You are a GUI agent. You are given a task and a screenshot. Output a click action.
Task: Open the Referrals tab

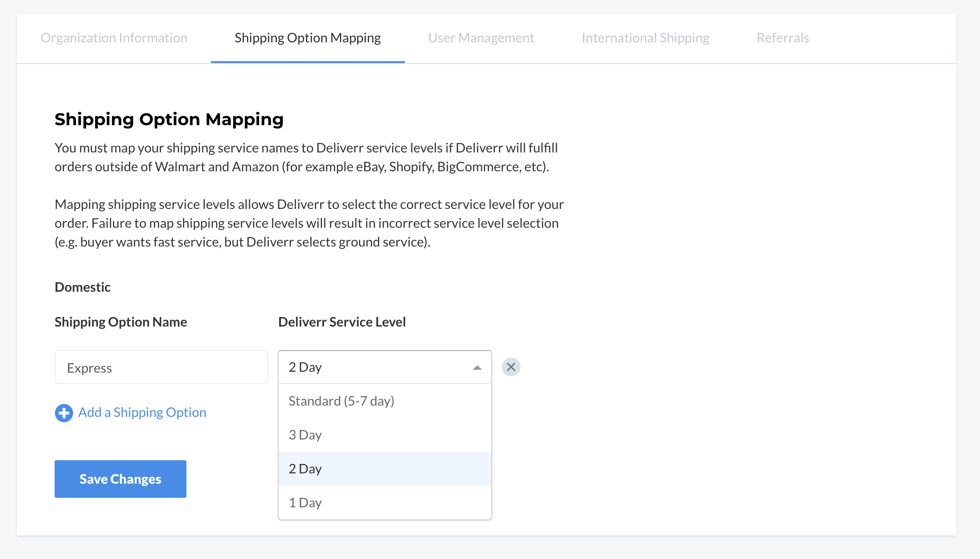pyautogui.click(x=783, y=38)
